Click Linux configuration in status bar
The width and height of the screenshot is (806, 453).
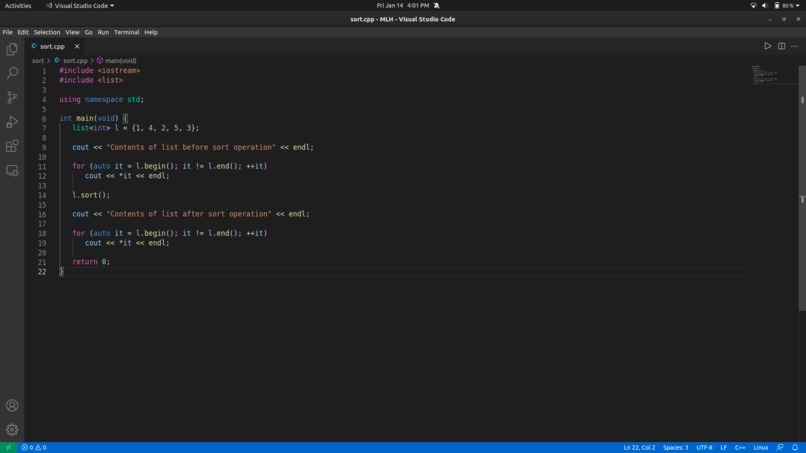click(x=761, y=447)
